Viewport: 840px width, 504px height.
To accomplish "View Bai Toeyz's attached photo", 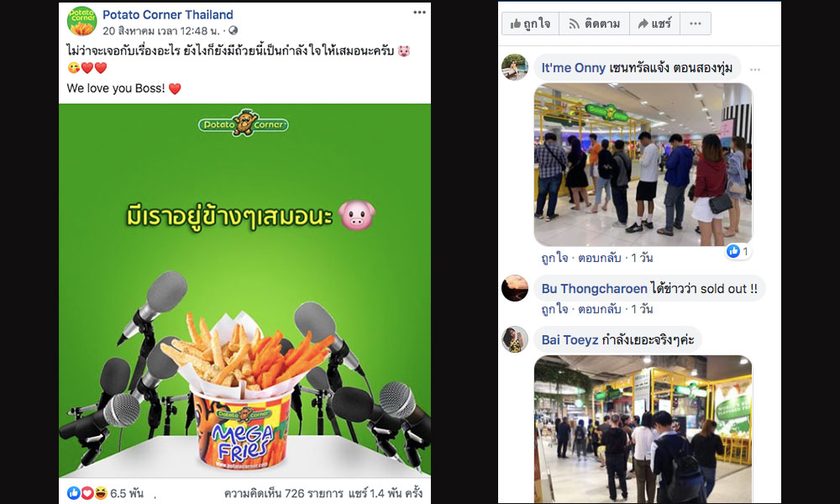I will [643, 428].
